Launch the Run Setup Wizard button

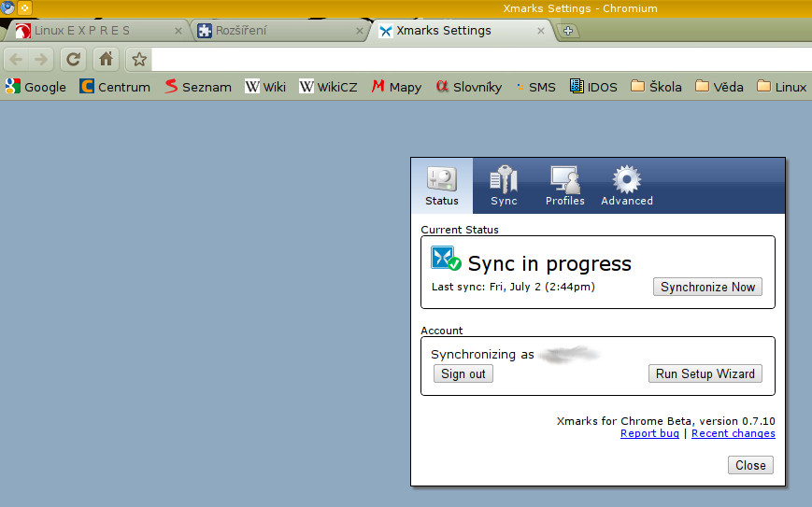tap(705, 374)
